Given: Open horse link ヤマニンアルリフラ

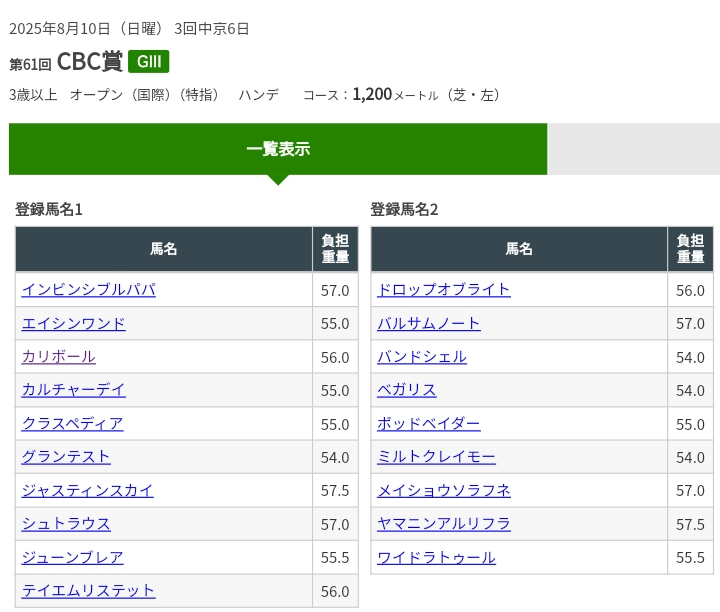Looking at the screenshot, I should tap(444, 524).
